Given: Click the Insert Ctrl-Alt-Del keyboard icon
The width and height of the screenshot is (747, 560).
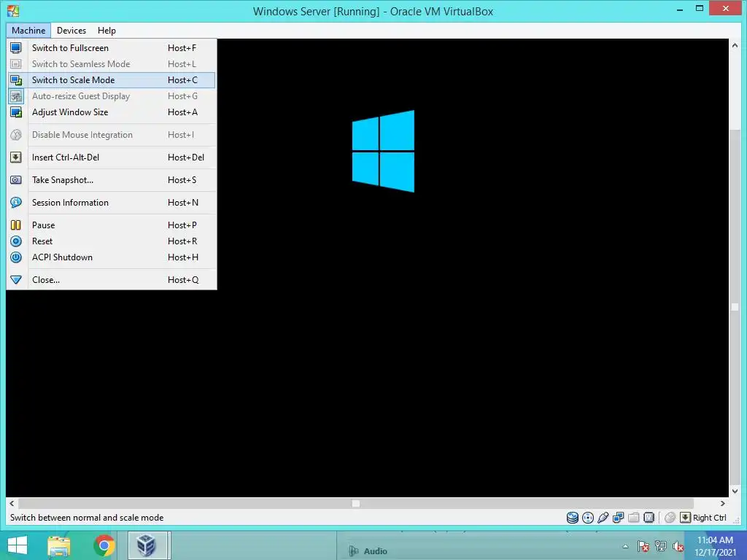Looking at the screenshot, I should (16, 157).
